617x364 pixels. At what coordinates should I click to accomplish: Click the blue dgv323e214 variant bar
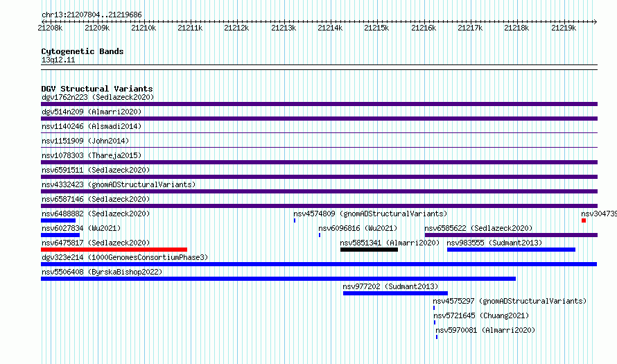319,264
